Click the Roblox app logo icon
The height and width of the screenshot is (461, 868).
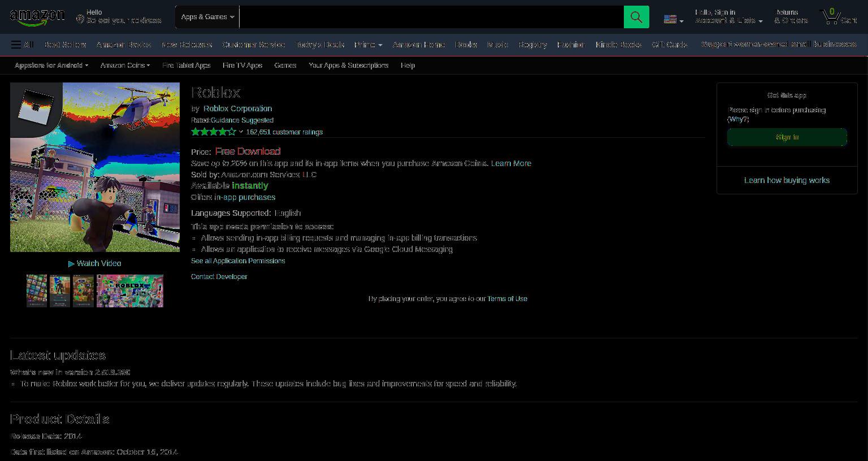point(36,107)
